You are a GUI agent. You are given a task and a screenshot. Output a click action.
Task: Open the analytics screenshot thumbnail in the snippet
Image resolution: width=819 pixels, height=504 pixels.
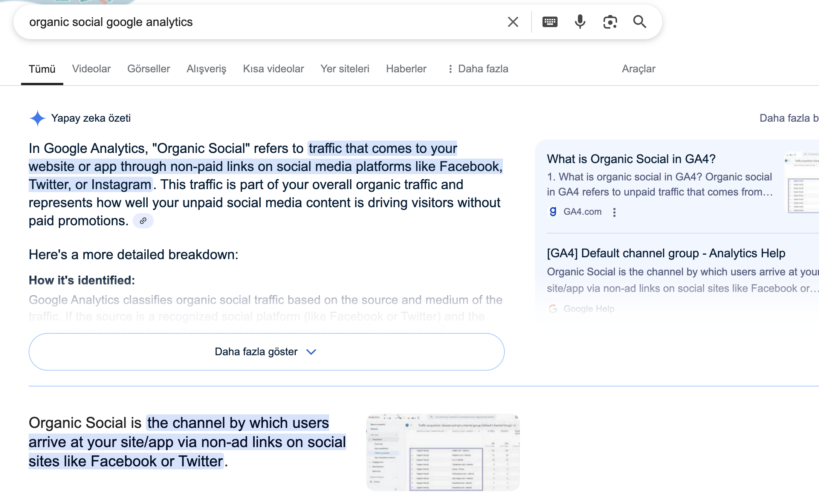443,452
